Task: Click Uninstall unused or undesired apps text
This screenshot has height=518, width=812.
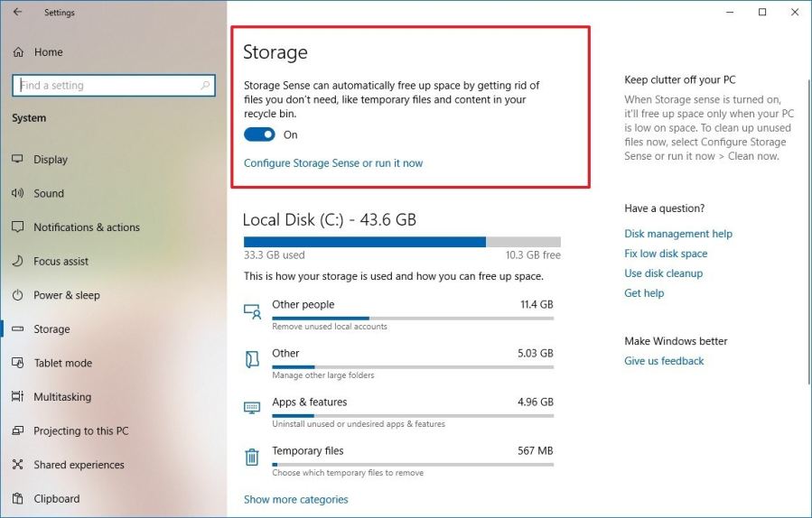Action: 359,423
